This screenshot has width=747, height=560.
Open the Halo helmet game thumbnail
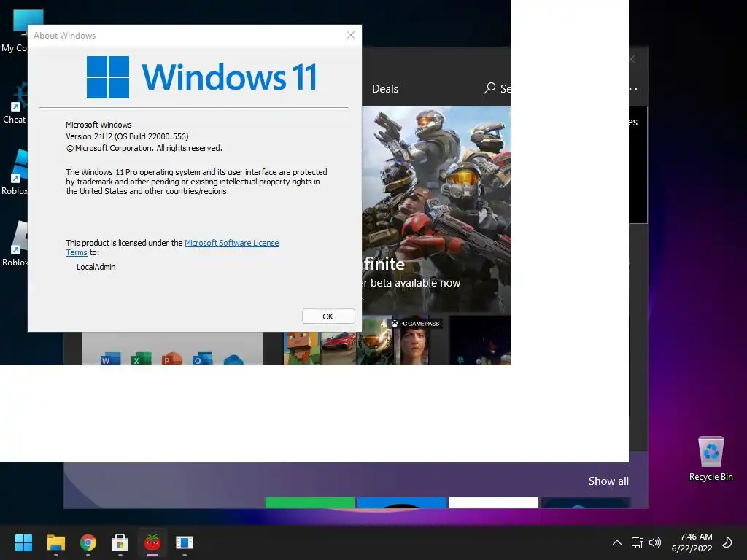click(375, 341)
